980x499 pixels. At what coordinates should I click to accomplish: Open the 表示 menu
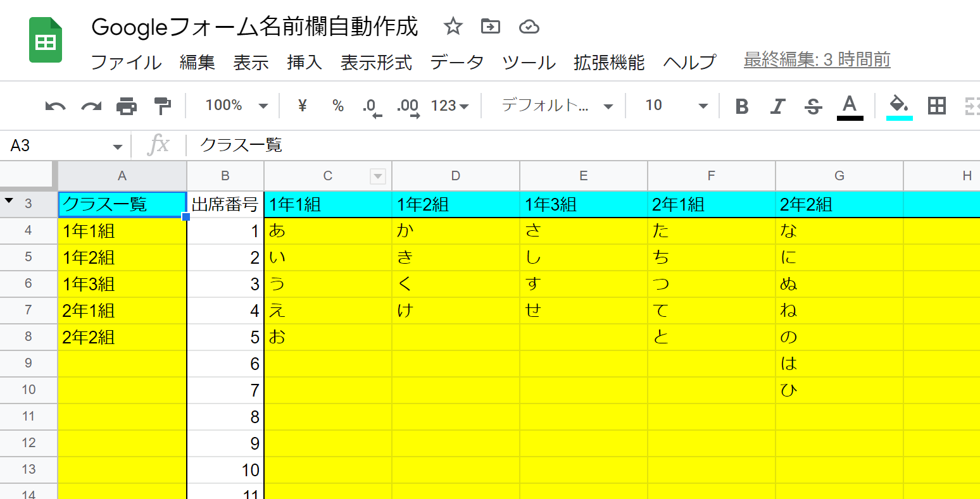[251, 62]
